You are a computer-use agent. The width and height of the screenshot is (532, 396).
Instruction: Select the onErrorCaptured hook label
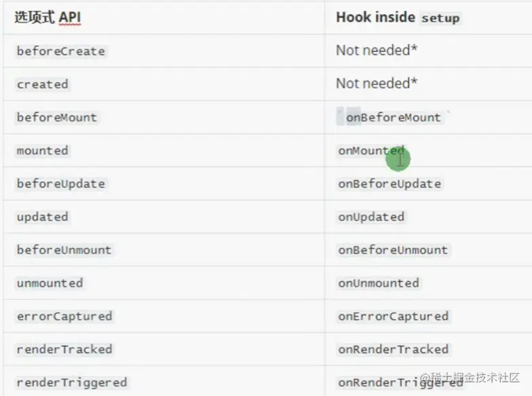pos(394,317)
